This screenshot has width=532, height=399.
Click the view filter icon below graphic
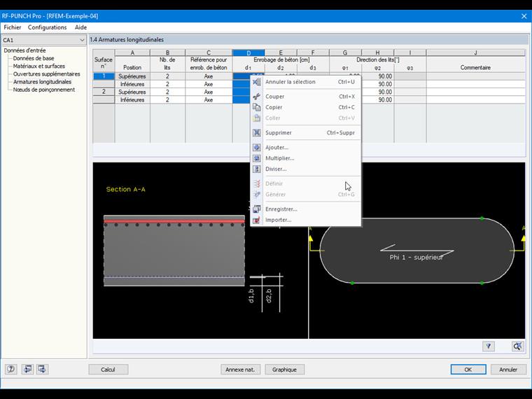pyautogui.click(x=488, y=346)
